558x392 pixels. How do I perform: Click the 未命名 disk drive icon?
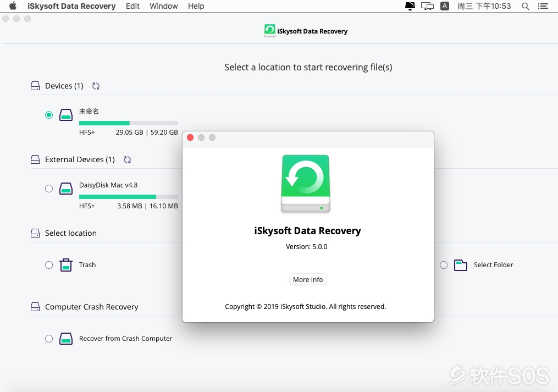click(x=66, y=115)
